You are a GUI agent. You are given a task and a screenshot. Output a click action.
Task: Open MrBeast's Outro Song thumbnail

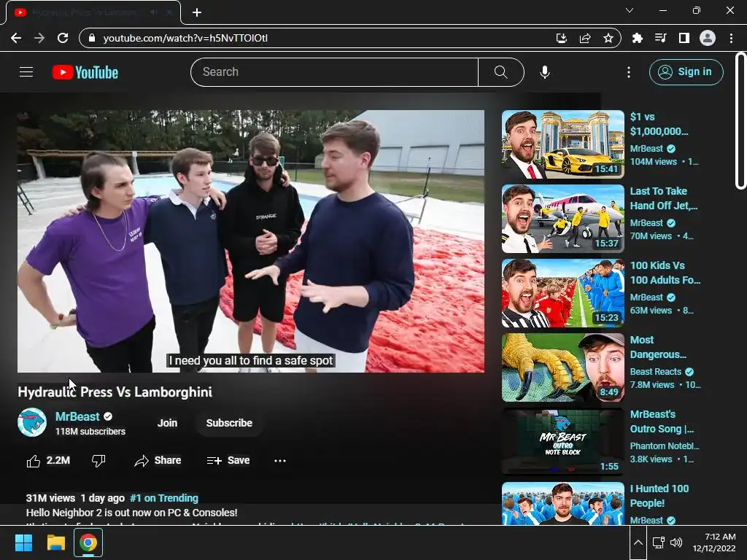[562, 441]
